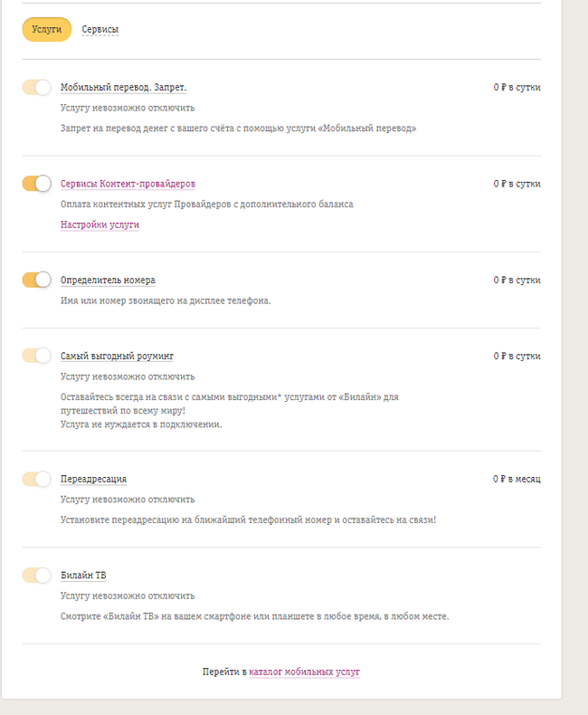This screenshot has height=715, width=588.
Task: Disable the Сервисы Контент-провайдеров switch
Action: (37, 184)
